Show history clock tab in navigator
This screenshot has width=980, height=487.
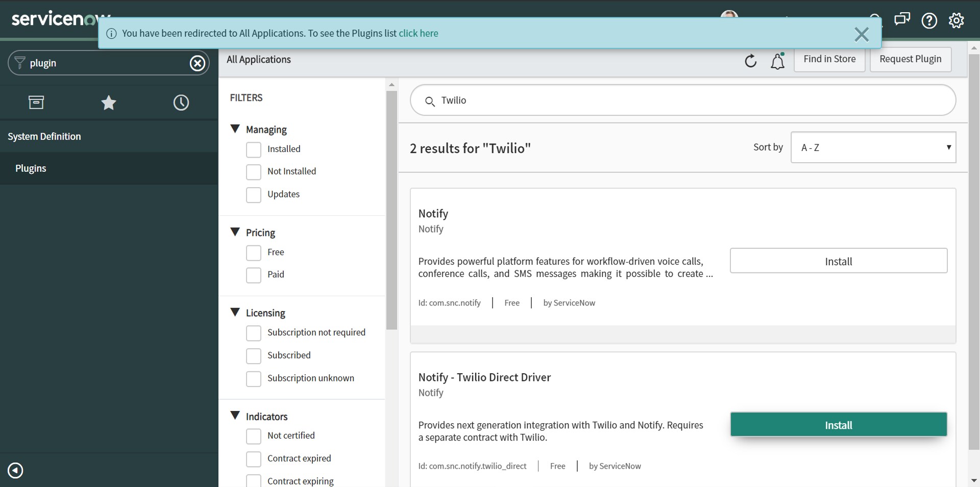181,103
